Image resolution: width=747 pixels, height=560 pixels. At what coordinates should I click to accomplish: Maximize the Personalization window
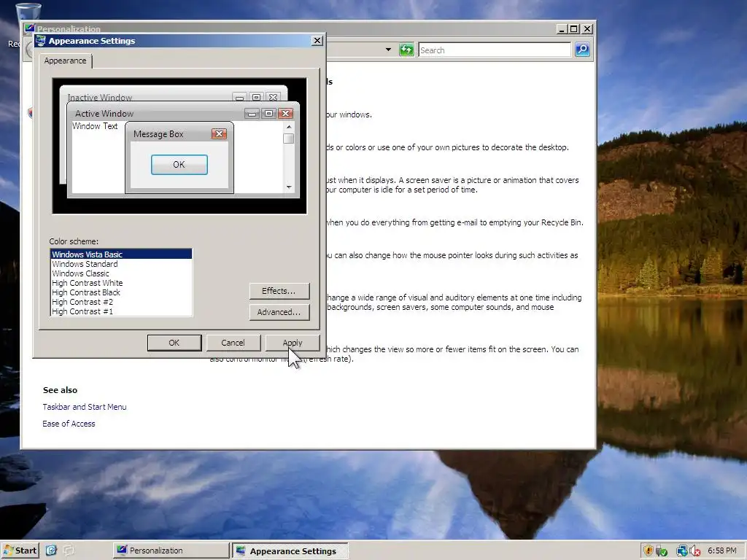click(574, 29)
